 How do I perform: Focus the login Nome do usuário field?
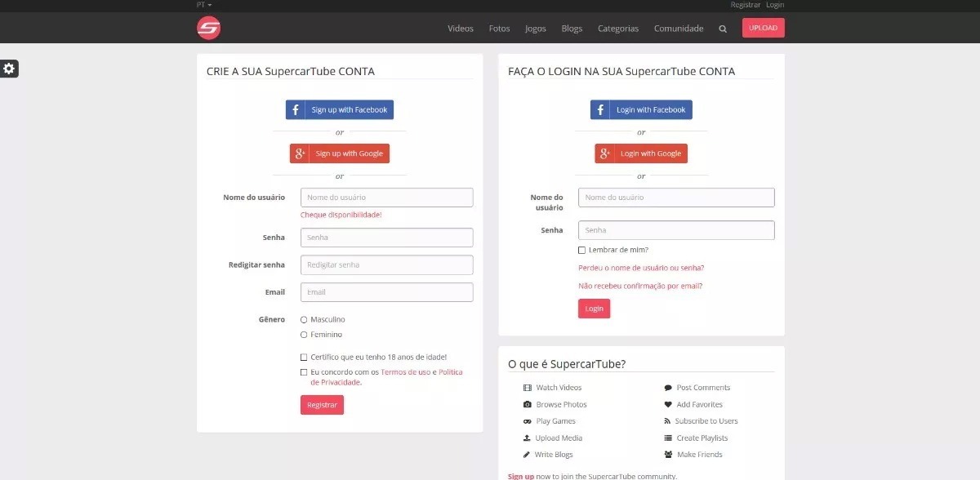click(x=676, y=198)
